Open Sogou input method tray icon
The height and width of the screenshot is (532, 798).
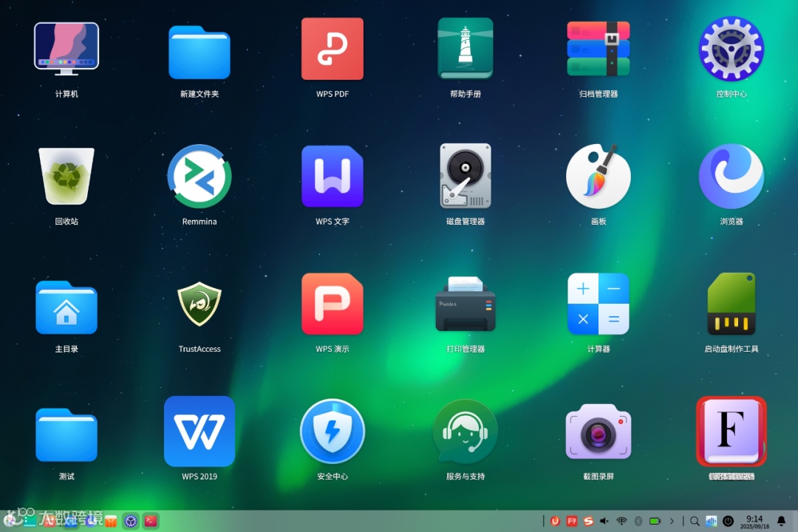tap(588, 521)
